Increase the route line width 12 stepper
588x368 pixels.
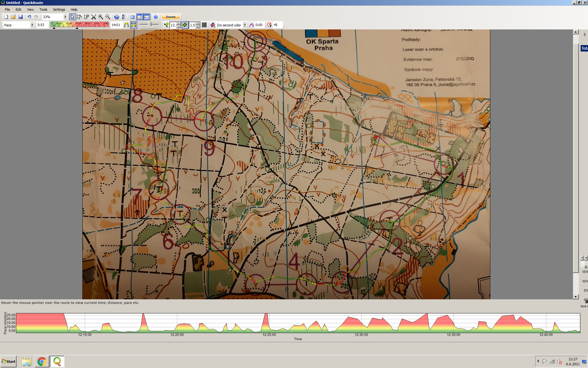click(x=179, y=24)
